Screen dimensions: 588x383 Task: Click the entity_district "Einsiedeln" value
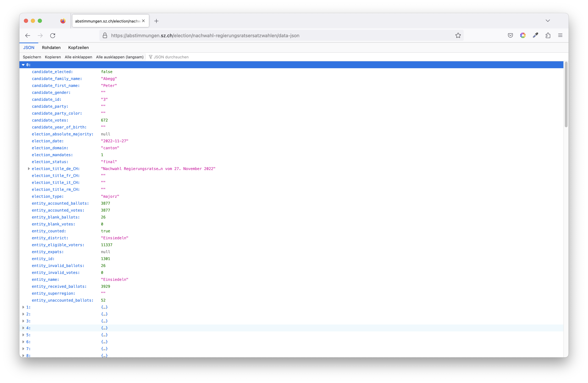coord(115,238)
